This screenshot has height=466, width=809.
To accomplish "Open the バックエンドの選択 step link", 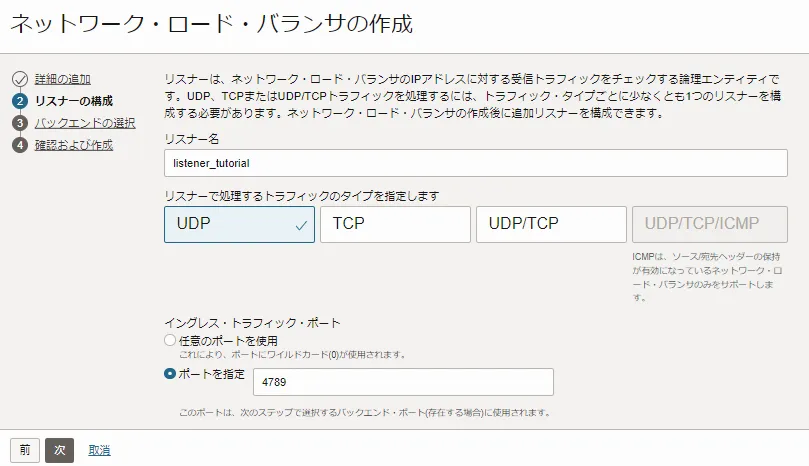I will (85, 123).
